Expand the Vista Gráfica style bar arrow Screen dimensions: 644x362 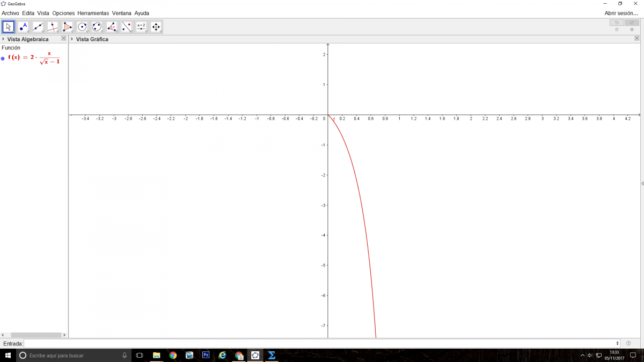pos(72,39)
